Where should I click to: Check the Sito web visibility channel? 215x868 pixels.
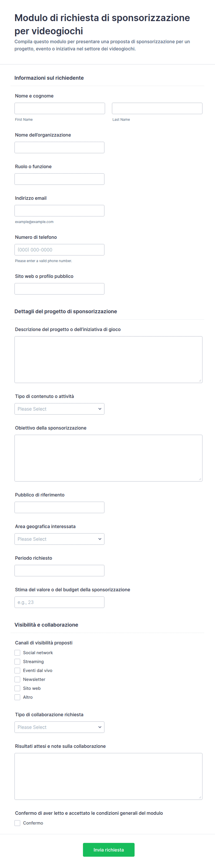(18, 688)
